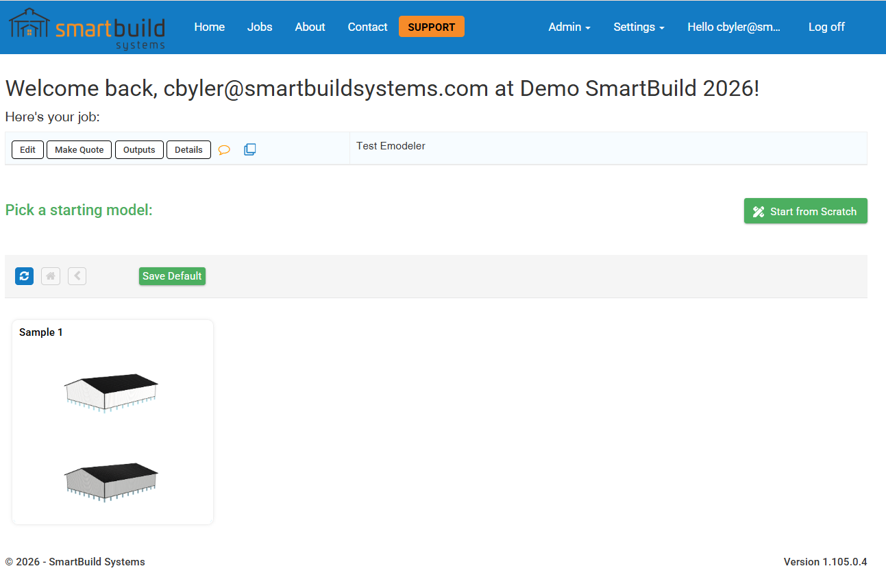The height and width of the screenshot is (588, 886).
Task: Select the Sample 1 white building thumbnail
Action: [112, 393]
